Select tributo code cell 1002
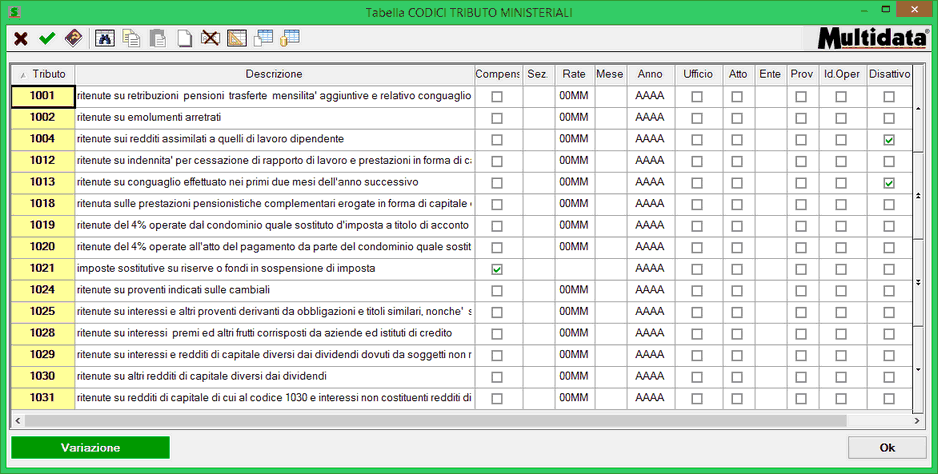This screenshot has height=474, width=938. tap(42, 117)
